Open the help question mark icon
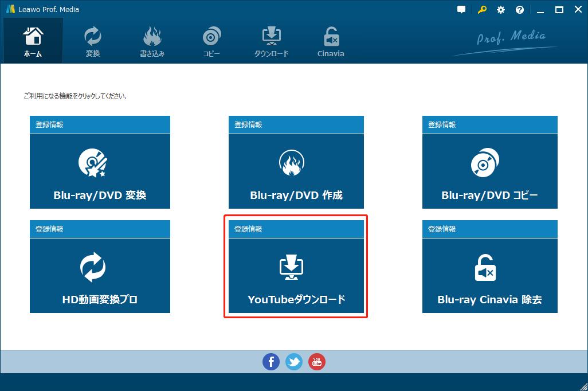 click(x=519, y=9)
